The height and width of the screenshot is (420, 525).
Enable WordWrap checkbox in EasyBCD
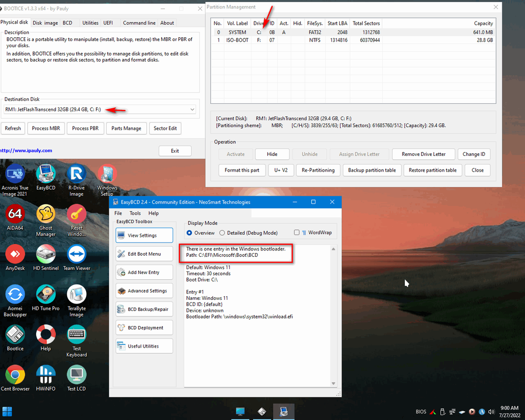click(297, 233)
